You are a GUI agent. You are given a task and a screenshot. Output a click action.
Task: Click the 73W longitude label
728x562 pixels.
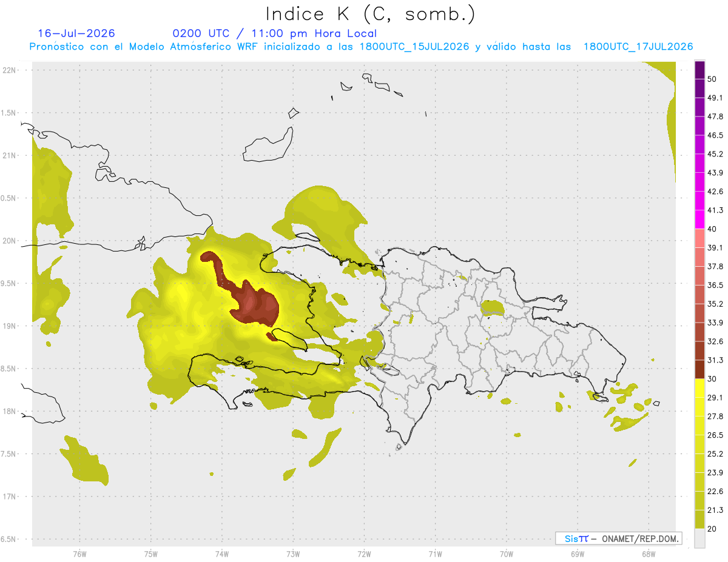[293, 554]
